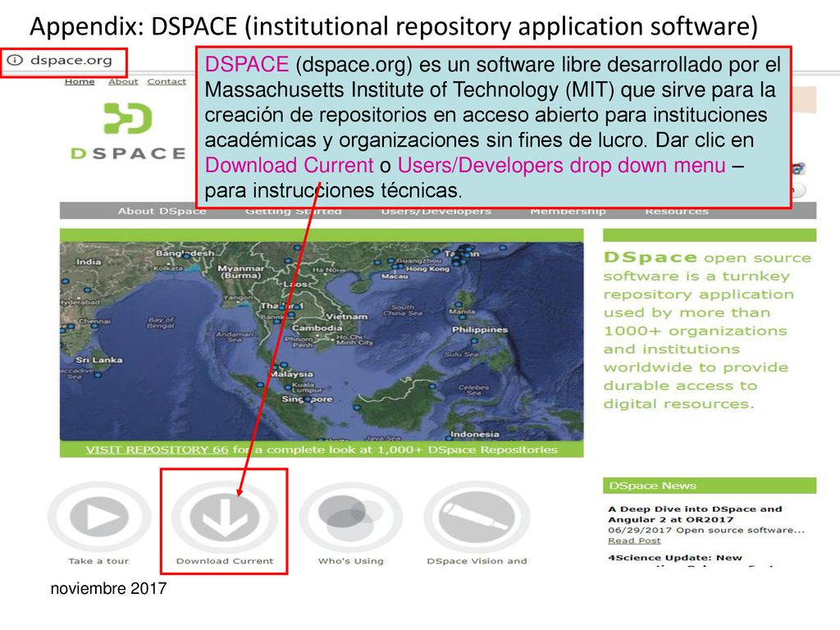Open the Users/Developers drop-down menu
Screen dimensions: 840x630
click(436, 212)
